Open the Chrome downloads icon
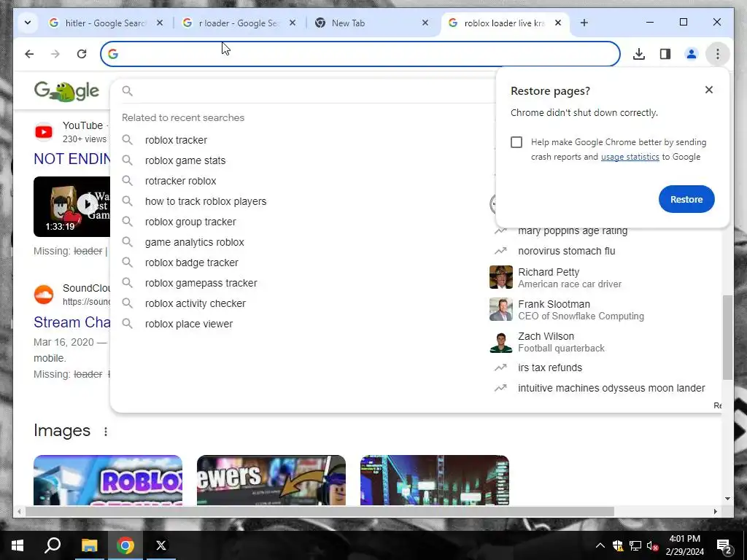Screen dimensions: 747x560 [639, 54]
